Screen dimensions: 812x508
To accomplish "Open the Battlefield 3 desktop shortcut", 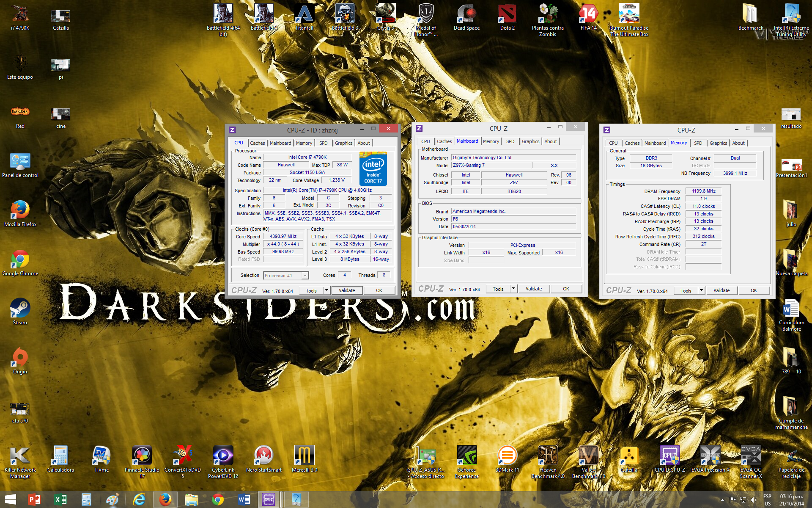I will (345, 17).
